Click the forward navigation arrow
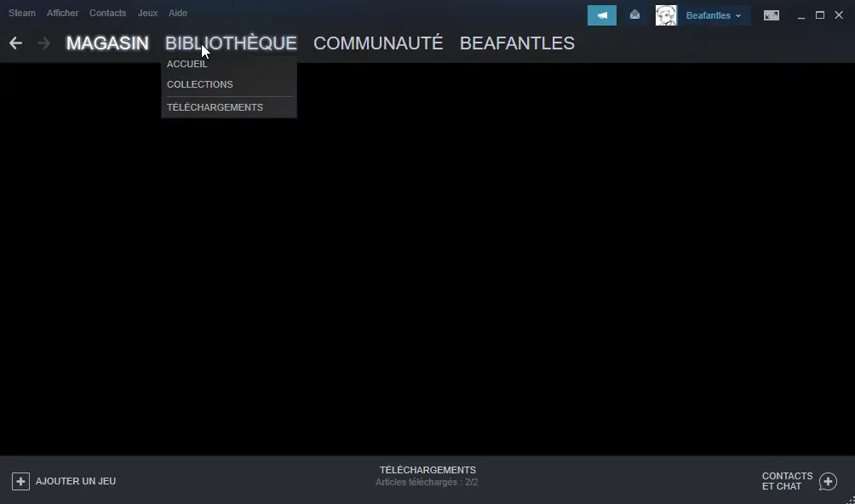 tap(43, 43)
